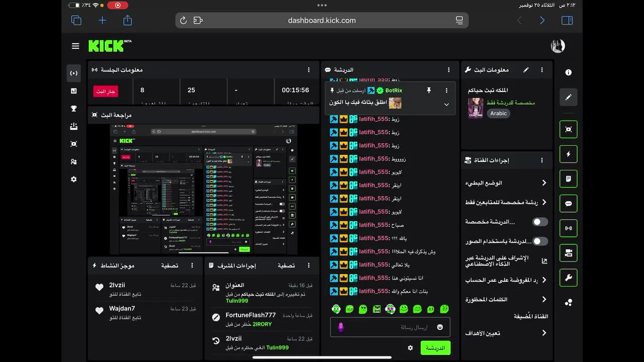644x362 pixels.
Task: Open emoji picker smiley in message box
Action: [440, 327]
